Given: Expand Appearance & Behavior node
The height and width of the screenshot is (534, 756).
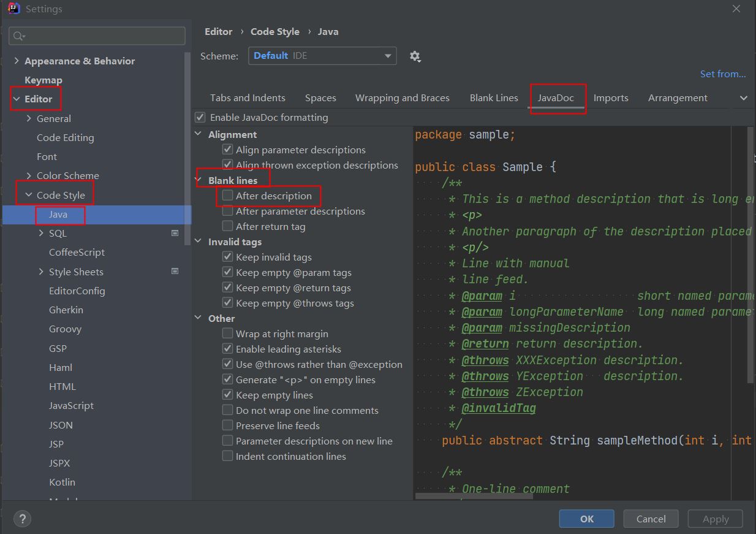Looking at the screenshot, I should (x=17, y=61).
